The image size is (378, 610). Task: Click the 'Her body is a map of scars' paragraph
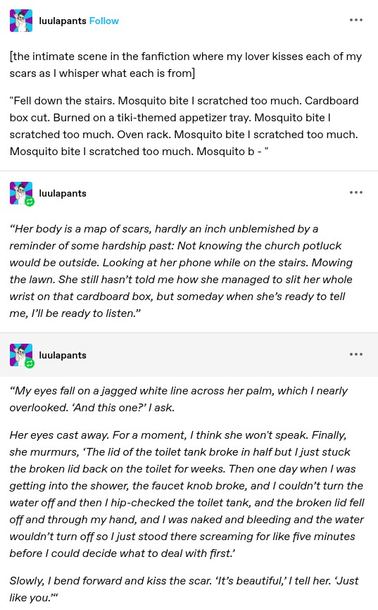point(181,271)
